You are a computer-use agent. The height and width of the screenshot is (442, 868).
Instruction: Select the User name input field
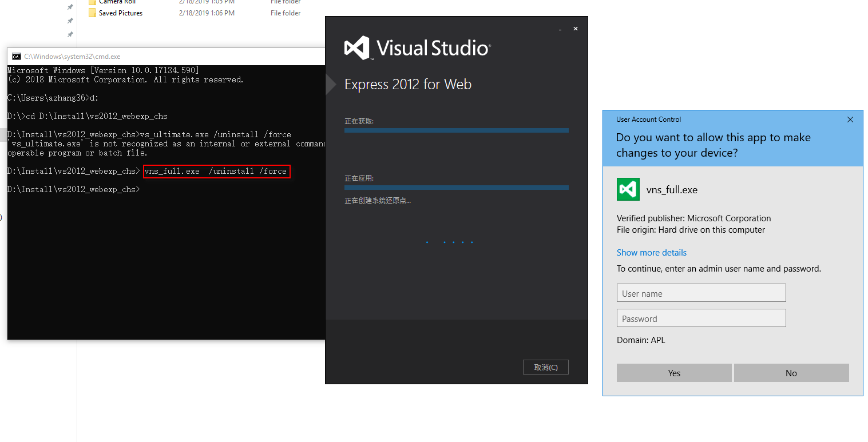click(x=701, y=293)
